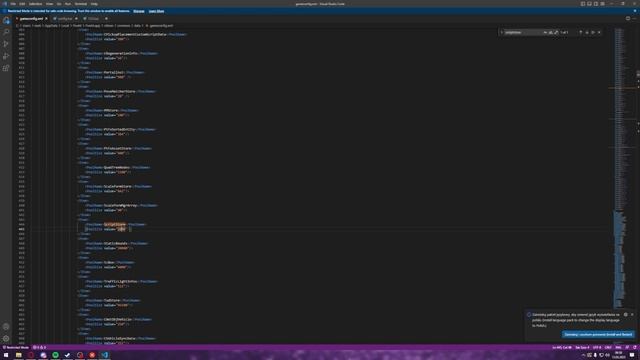Open notification settings gear icon
The height and width of the screenshot is (360, 640).
[x=626, y=315]
